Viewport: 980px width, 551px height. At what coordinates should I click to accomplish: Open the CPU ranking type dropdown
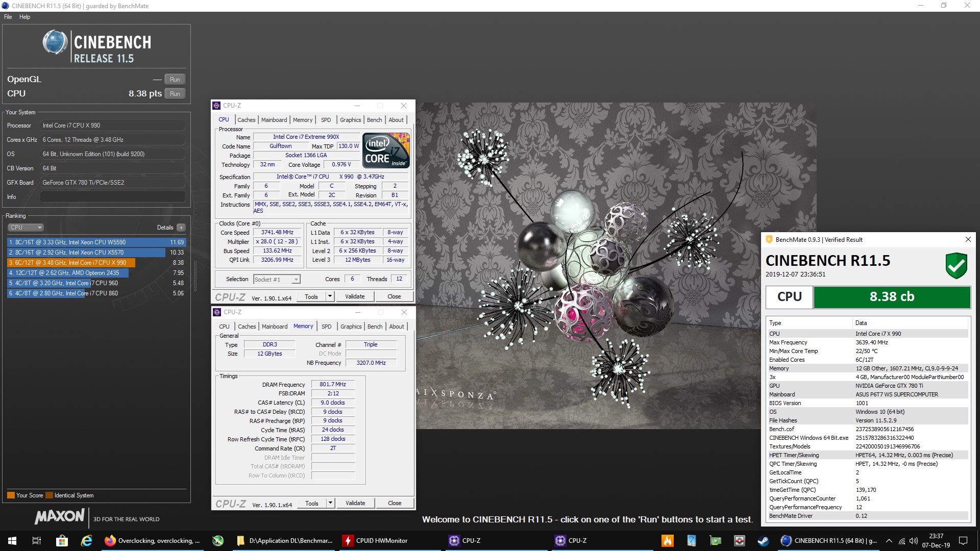click(26, 228)
